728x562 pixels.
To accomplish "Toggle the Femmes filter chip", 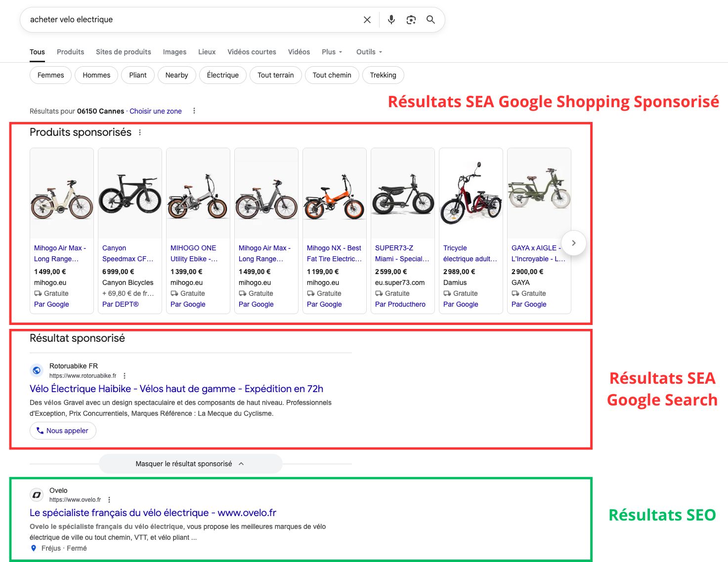I will tap(50, 75).
